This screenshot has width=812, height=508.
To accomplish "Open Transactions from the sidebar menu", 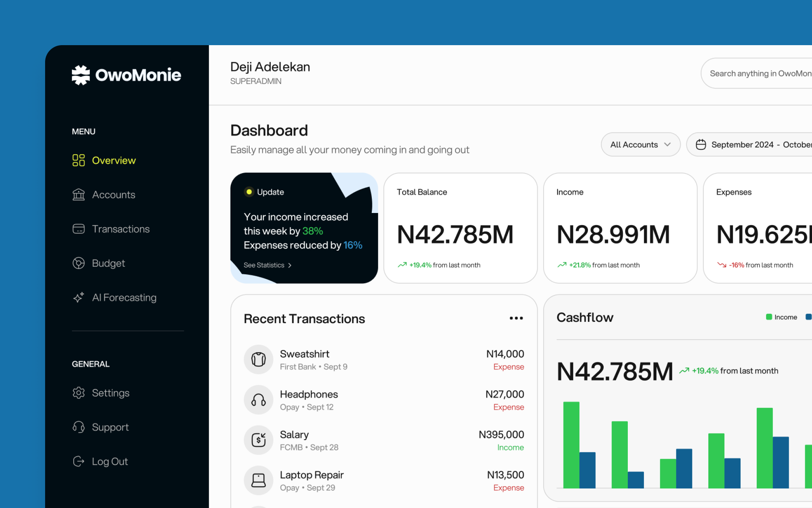I will [x=111, y=229].
